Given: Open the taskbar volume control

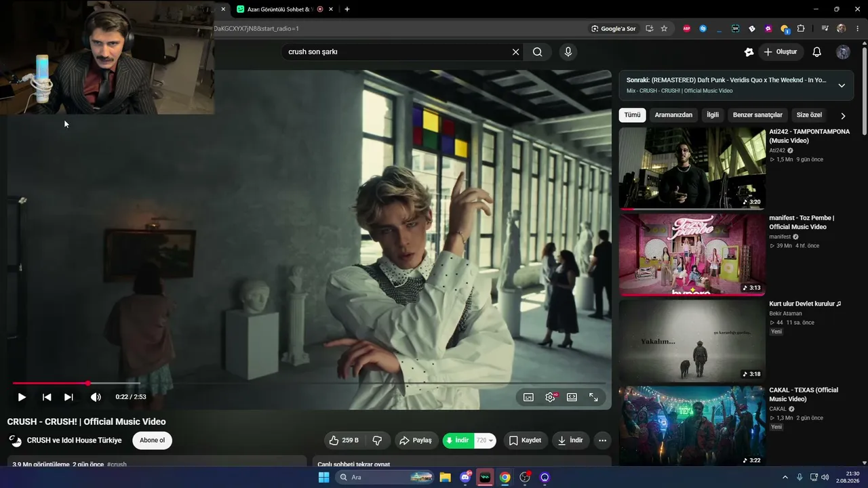Looking at the screenshot, I should tap(825, 477).
